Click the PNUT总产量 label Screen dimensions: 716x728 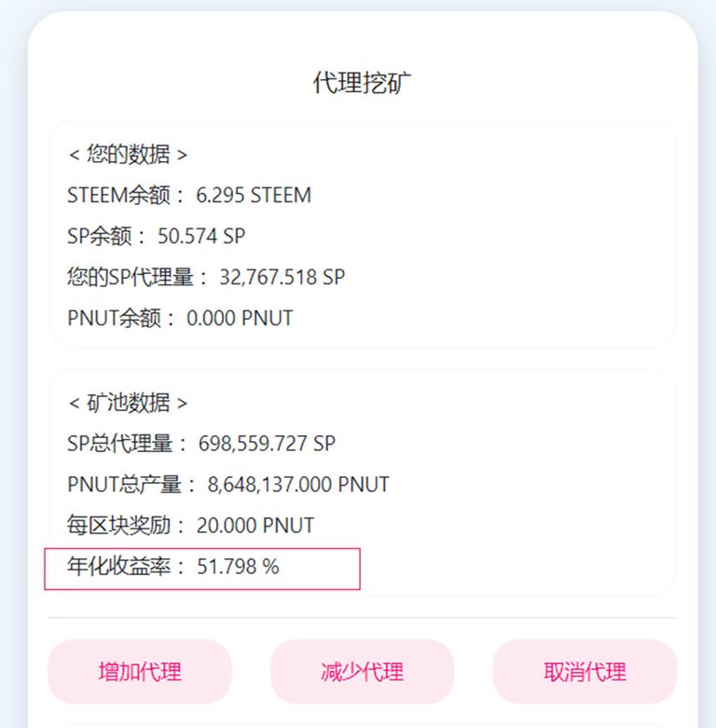tap(131, 485)
